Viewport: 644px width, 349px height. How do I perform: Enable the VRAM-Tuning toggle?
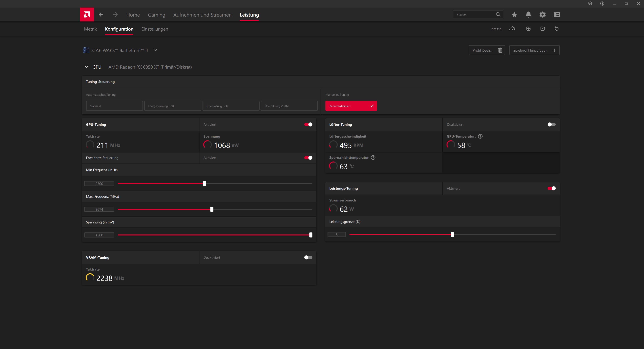(308, 257)
